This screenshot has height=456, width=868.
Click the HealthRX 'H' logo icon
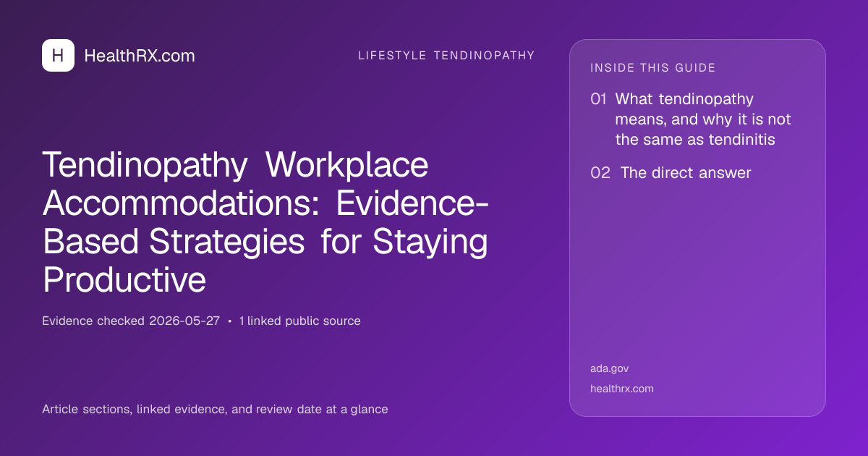pyautogui.click(x=58, y=56)
